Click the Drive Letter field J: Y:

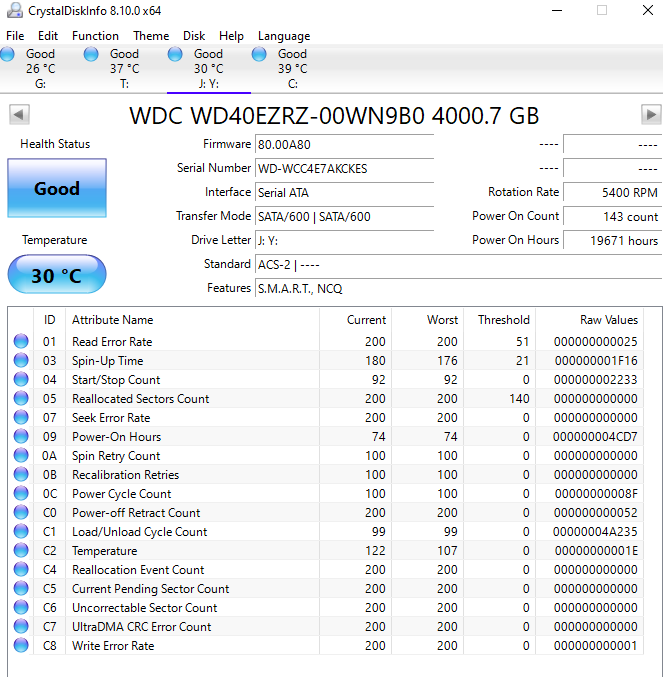click(344, 240)
